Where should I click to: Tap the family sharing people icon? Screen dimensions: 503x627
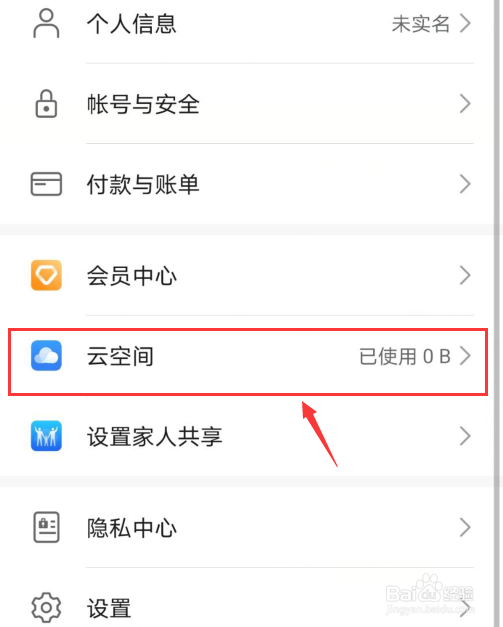click(46, 436)
